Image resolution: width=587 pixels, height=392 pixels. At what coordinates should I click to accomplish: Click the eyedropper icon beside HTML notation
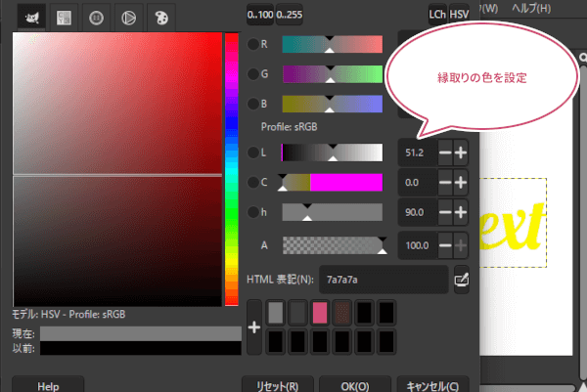462,281
